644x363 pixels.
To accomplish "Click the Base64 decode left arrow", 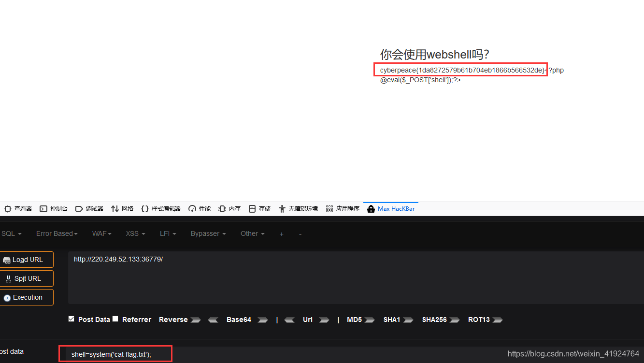I will click(213, 319).
